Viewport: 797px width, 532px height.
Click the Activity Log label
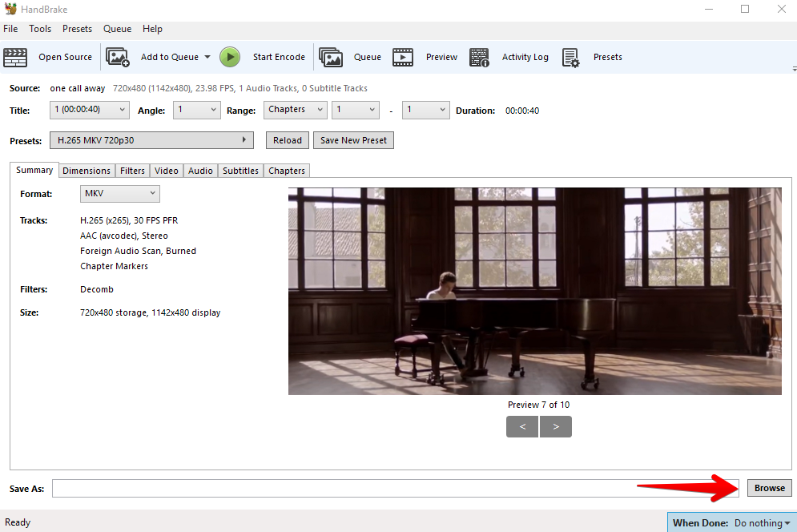coord(525,57)
